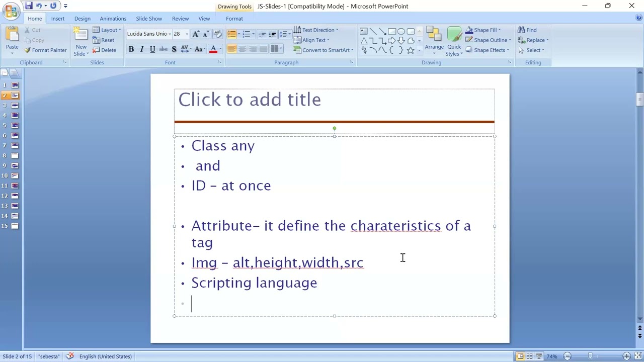
Task: Open the Find dialog
Action: click(x=527, y=30)
